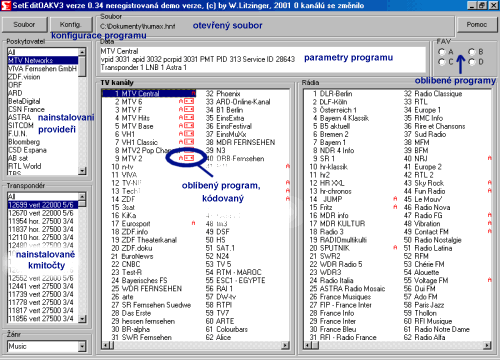This screenshot has width=500, height=360.
Task: Select All entry in provider list
Action: [x=43, y=52]
